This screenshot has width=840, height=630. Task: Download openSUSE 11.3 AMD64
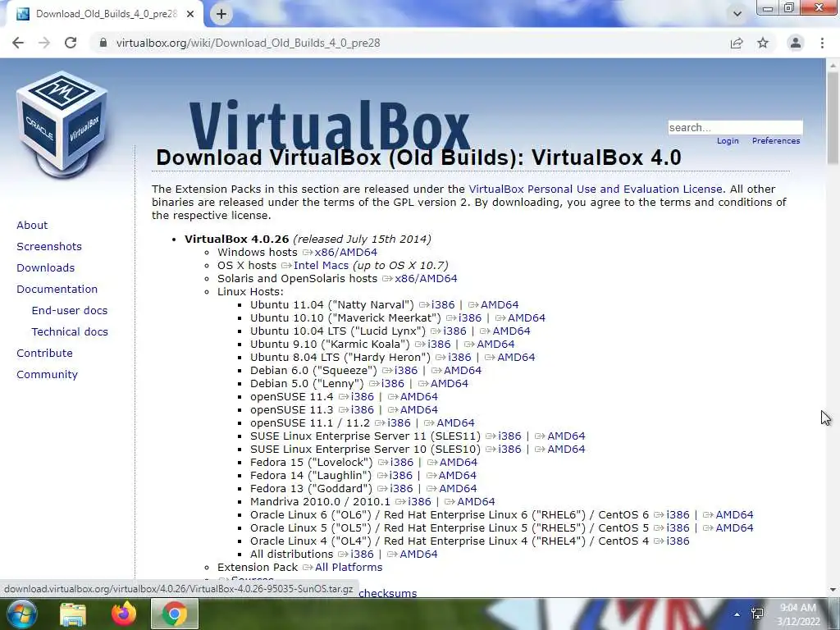[419, 410]
